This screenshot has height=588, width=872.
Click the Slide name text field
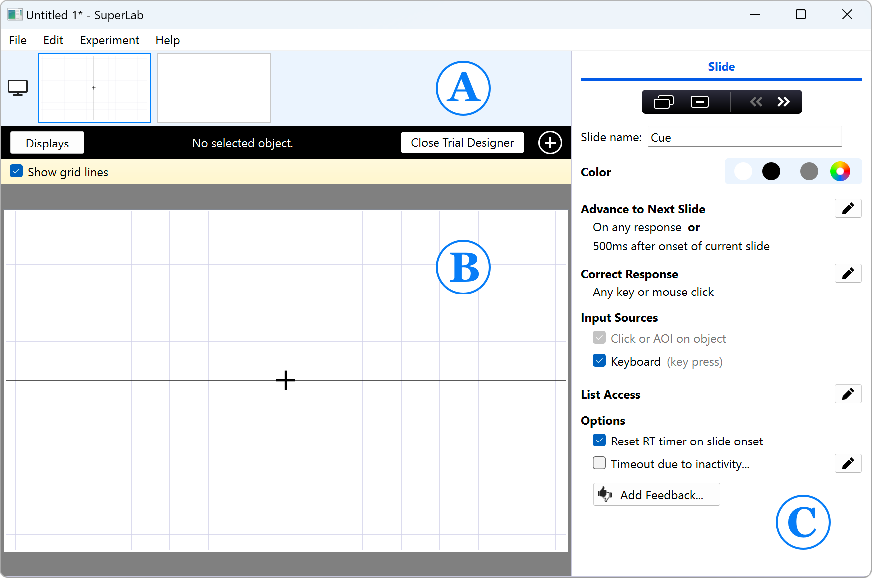click(x=744, y=137)
